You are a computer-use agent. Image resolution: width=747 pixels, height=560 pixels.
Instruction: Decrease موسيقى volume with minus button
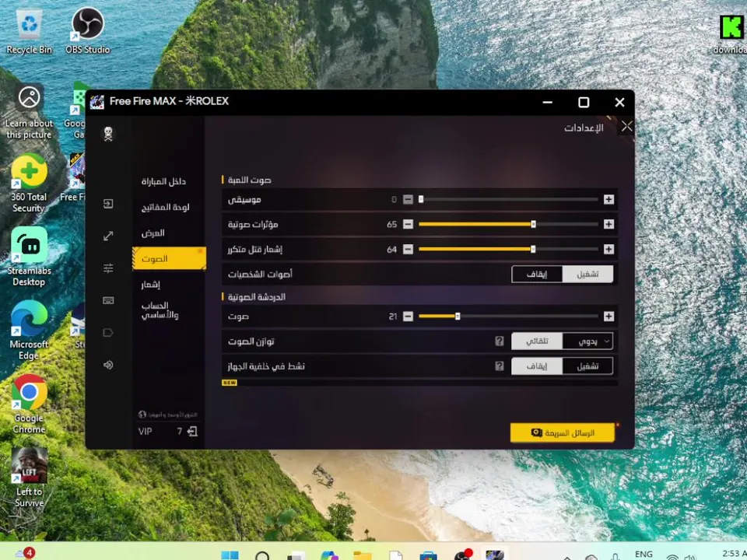(408, 200)
